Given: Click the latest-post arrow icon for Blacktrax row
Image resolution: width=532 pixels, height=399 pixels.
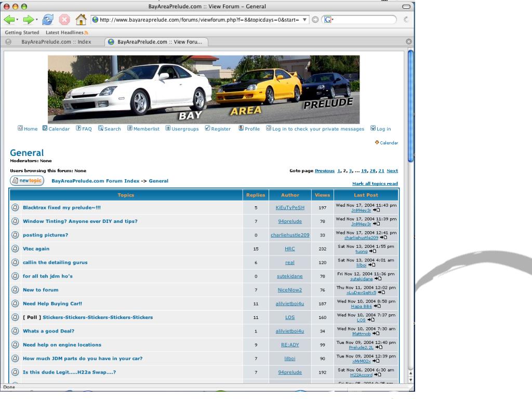Looking at the screenshot, I should pyautogui.click(x=377, y=210).
